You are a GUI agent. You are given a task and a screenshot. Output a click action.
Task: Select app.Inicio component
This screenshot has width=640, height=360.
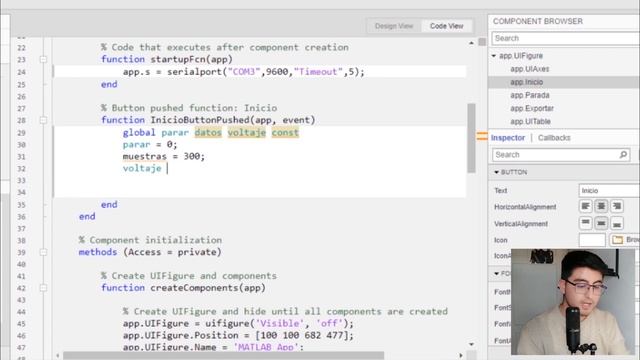click(x=527, y=82)
